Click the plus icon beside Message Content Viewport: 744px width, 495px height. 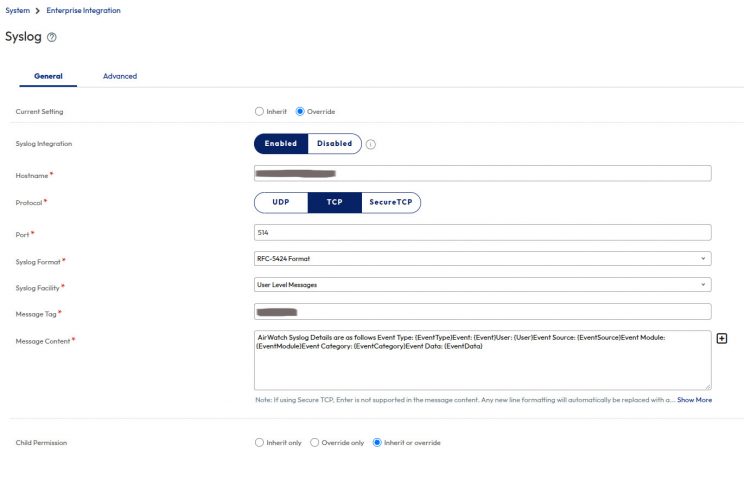722,338
